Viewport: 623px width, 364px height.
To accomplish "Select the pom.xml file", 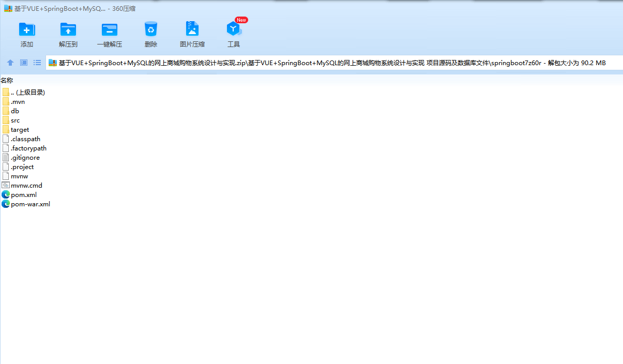I will pos(19,195).
